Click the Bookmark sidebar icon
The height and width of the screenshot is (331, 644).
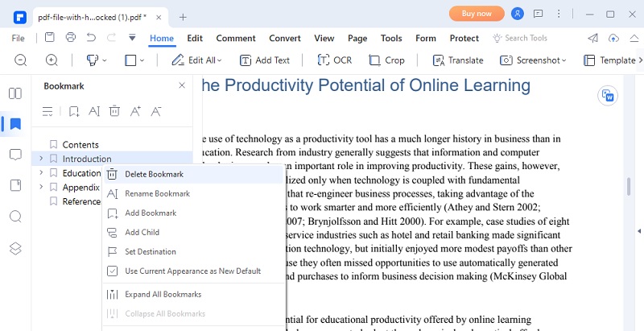point(15,124)
